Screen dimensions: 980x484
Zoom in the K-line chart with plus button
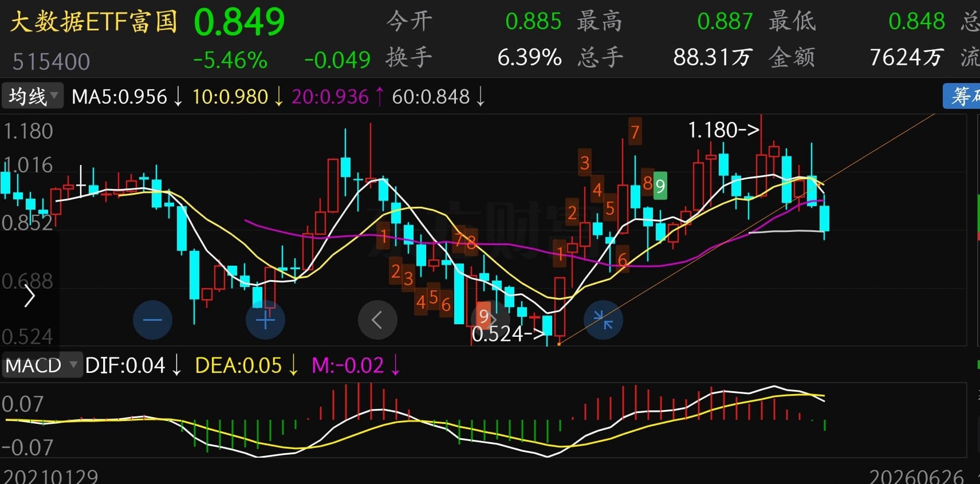pos(265,320)
